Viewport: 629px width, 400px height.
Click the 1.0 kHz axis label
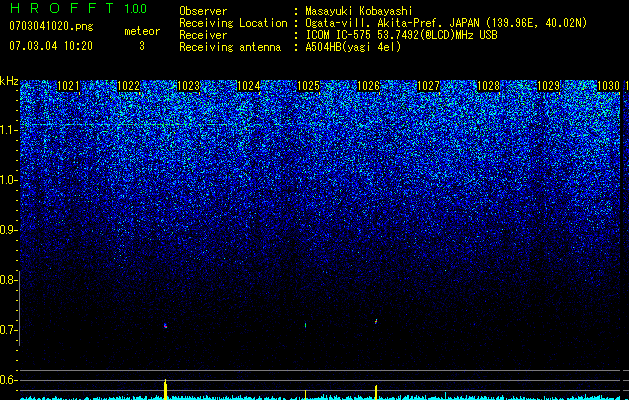tap(7, 180)
